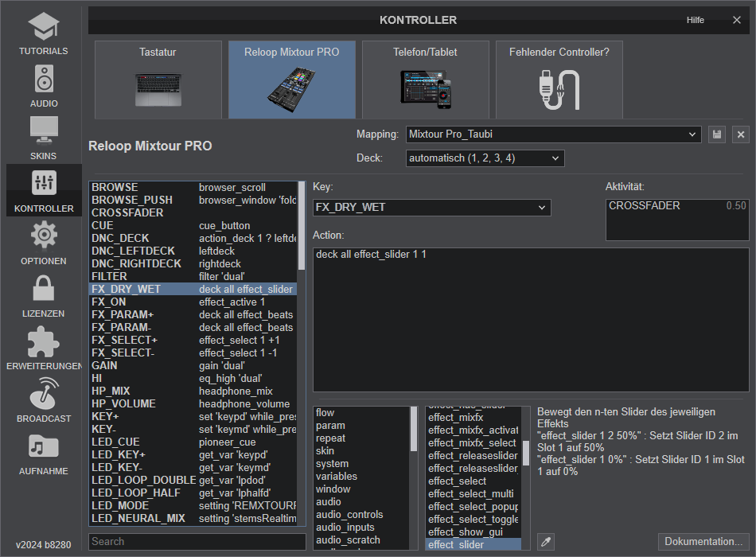Viewport: 756px width, 557px height.
Task: Open the Lizenzen padlock section
Action: 44,296
